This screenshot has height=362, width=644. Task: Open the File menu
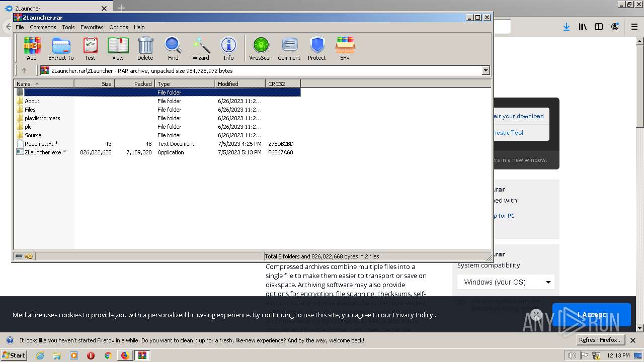[20, 27]
